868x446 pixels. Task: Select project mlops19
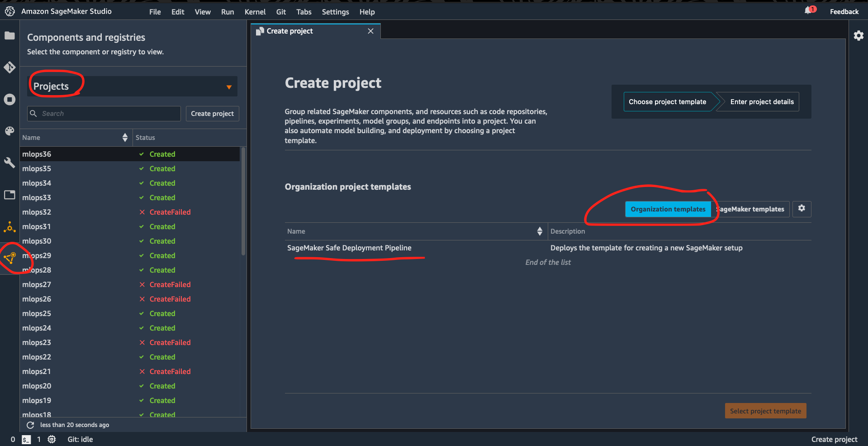click(130, 400)
